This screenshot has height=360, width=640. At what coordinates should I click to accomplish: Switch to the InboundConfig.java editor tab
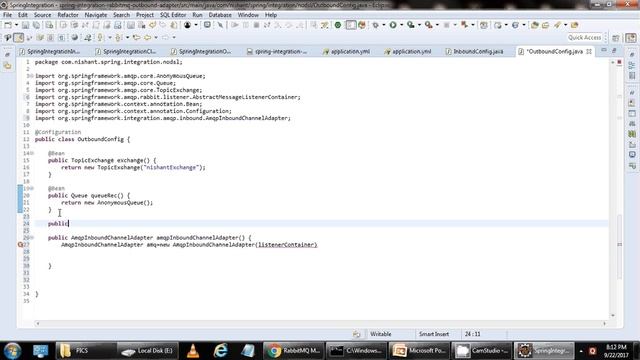[x=474, y=51]
